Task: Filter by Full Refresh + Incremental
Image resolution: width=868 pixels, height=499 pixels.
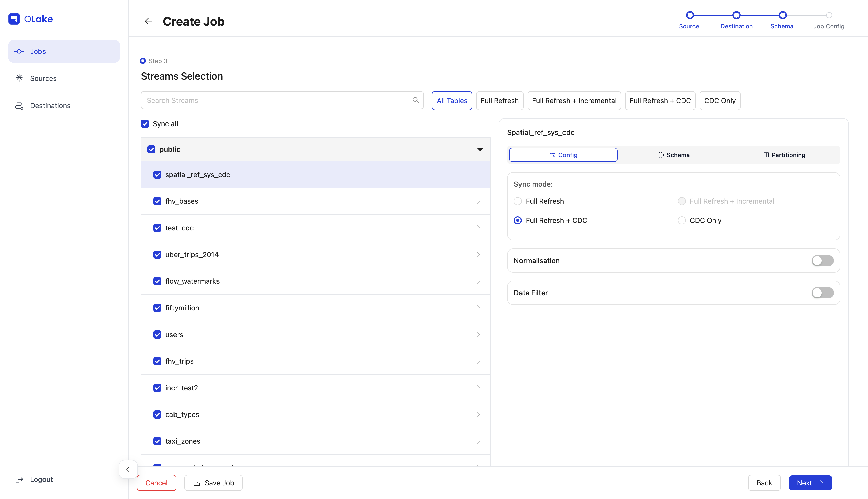Action: 574,100
